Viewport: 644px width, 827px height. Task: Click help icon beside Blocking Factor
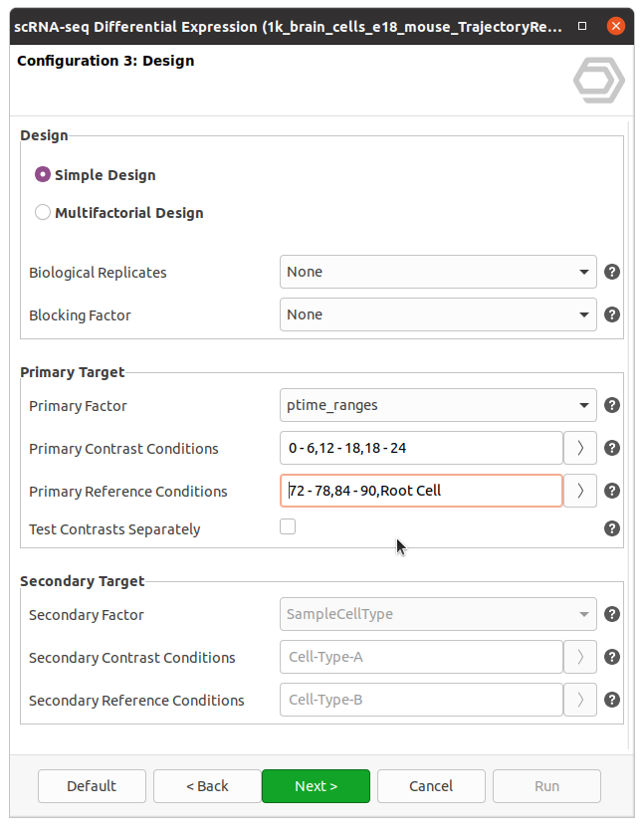(x=612, y=314)
